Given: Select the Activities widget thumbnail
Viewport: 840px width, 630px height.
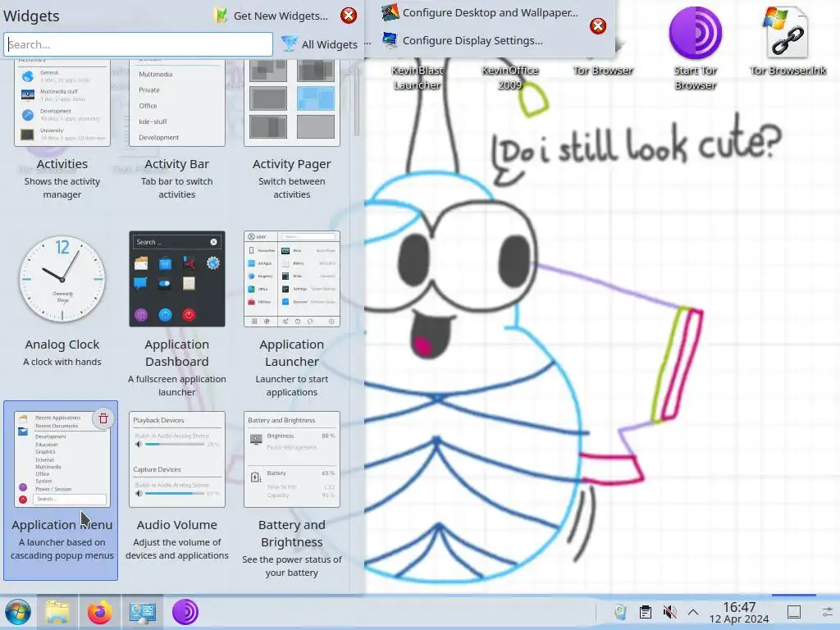Looking at the screenshot, I should coord(62,103).
